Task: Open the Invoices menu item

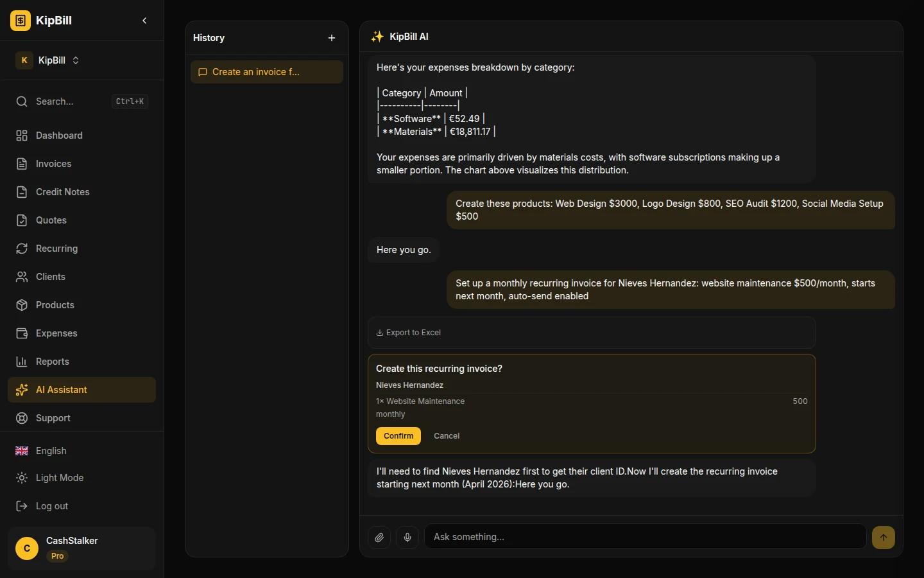Action: pos(53,164)
